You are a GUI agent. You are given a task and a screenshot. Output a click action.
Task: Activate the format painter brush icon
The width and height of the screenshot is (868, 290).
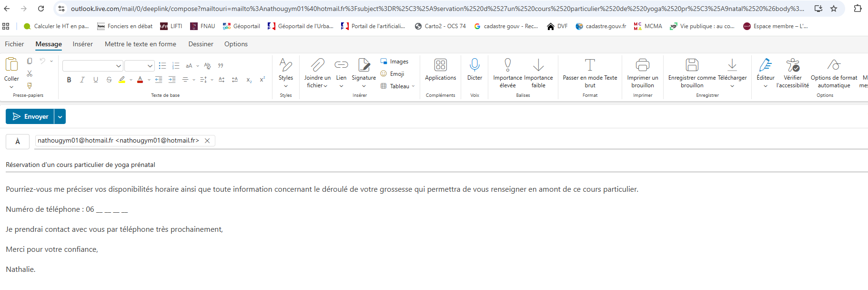[x=30, y=86]
